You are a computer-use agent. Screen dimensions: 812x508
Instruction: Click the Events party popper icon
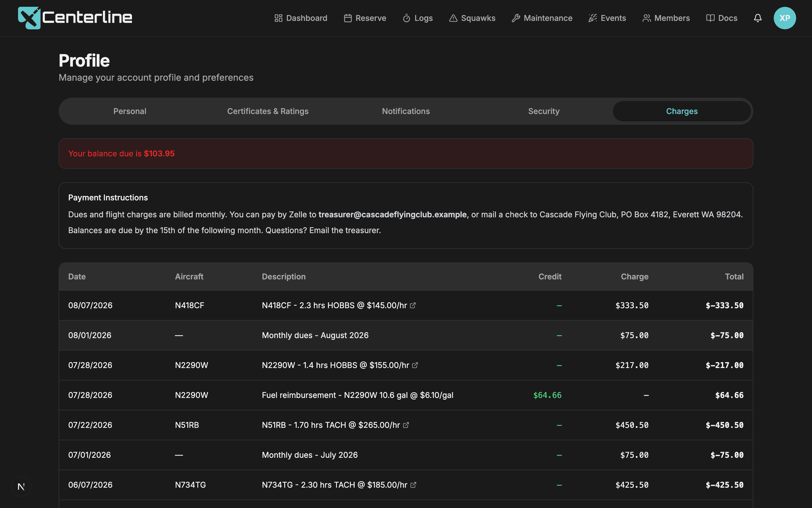pyautogui.click(x=593, y=18)
